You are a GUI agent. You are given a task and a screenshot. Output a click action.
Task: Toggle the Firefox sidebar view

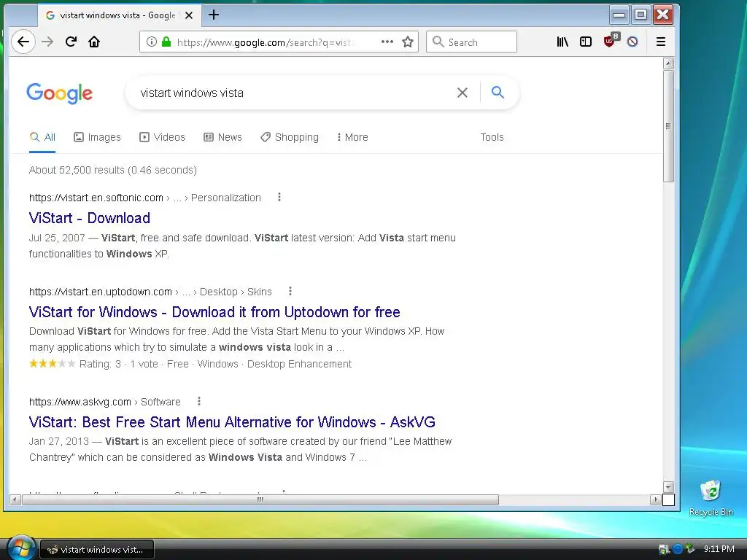pyautogui.click(x=586, y=42)
